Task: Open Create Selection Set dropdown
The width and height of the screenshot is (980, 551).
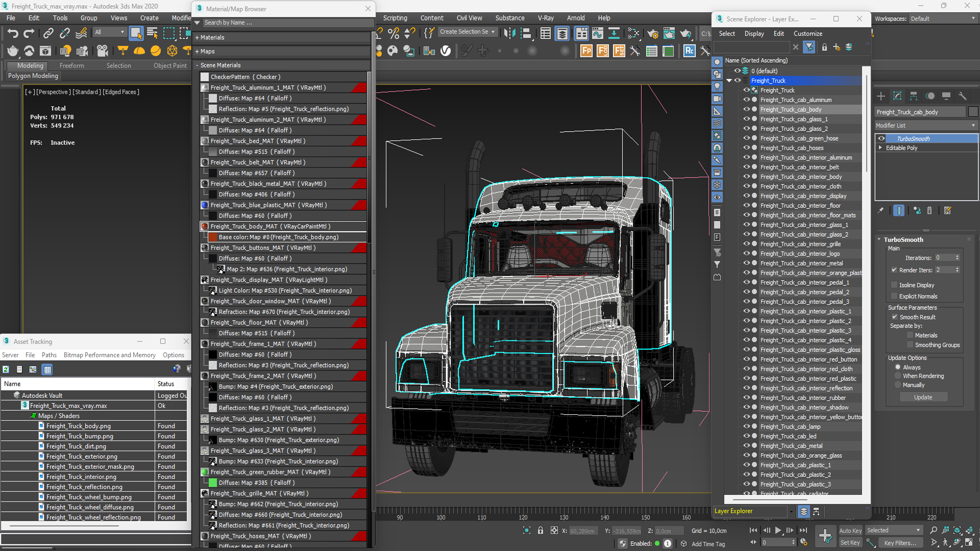Action: click(x=467, y=32)
